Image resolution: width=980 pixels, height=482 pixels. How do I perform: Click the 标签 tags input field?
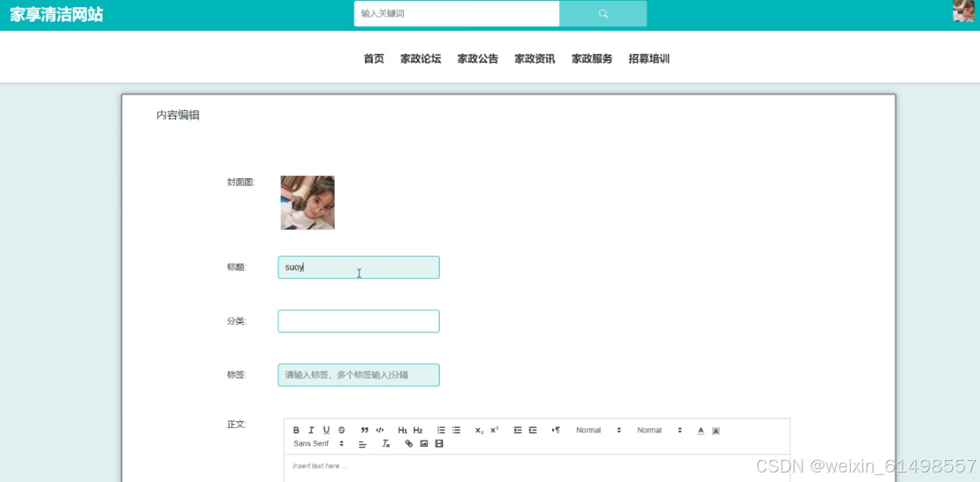tap(359, 375)
